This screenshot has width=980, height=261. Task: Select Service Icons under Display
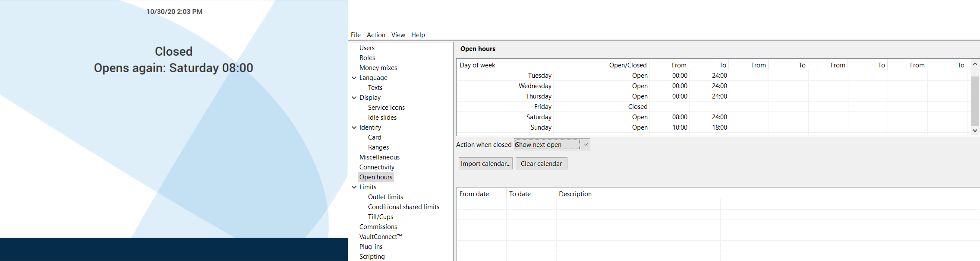[386, 108]
